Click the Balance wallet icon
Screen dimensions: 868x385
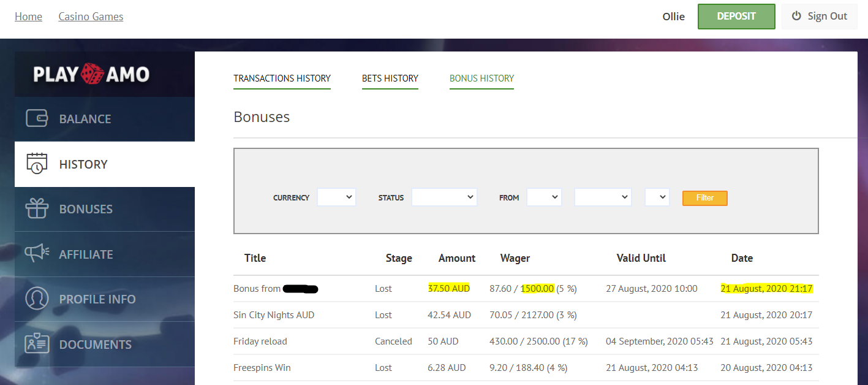point(37,118)
